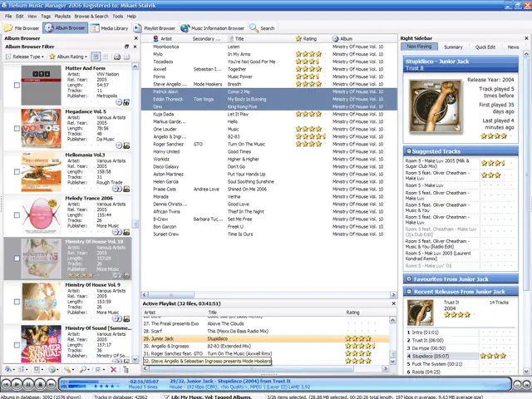Click the magnifier icon in album browser bottom toolbar
This screenshot has height=399, width=532.
tap(84, 369)
